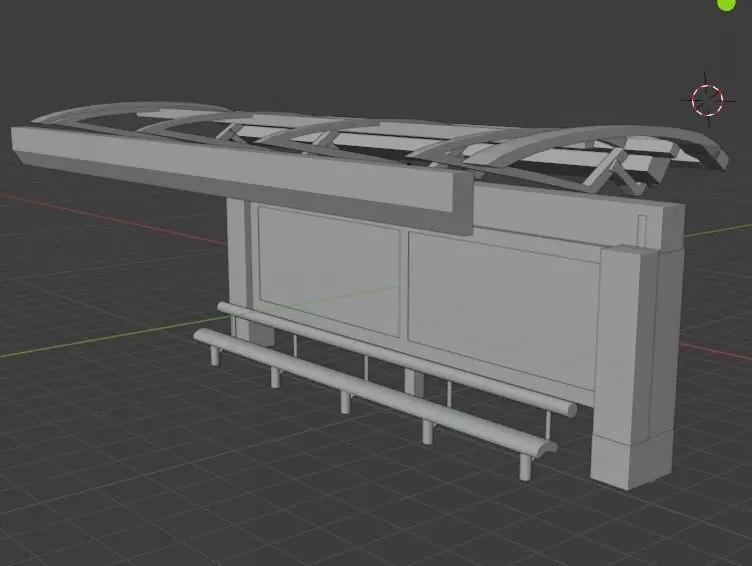The image size is (752, 566).
Task: Click the green Y-axis gizmo dot
Action: point(726,4)
